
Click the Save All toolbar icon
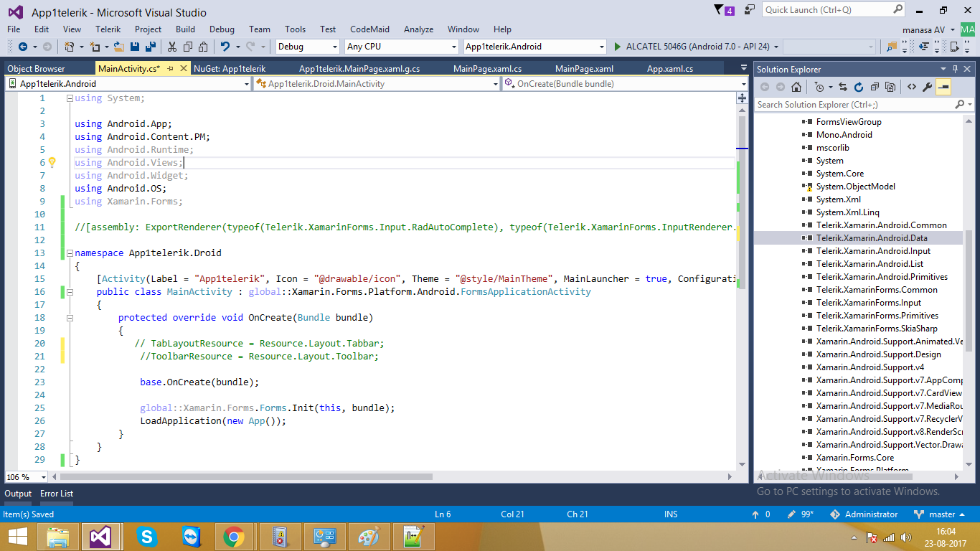click(x=151, y=47)
